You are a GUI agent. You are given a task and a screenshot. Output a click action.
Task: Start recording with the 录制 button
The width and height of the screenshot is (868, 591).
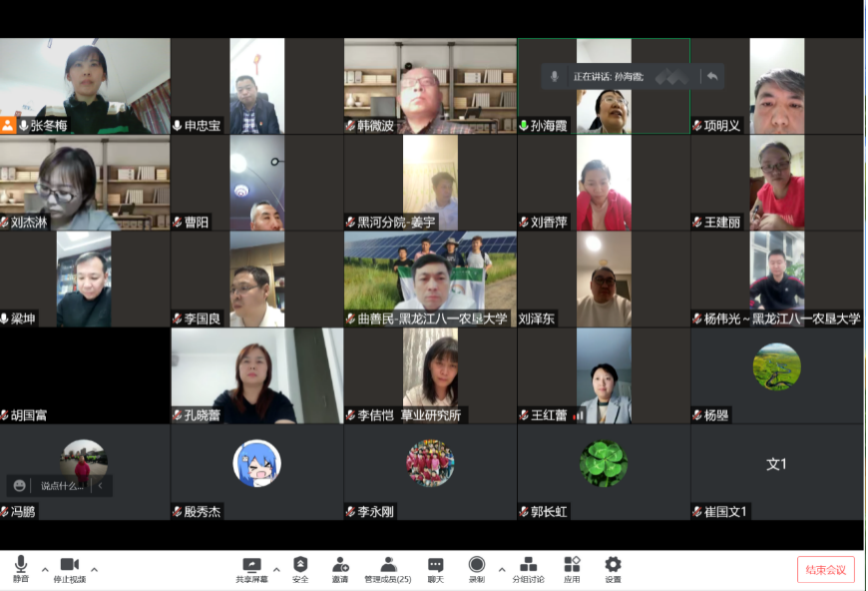click(x=477, y=568)
